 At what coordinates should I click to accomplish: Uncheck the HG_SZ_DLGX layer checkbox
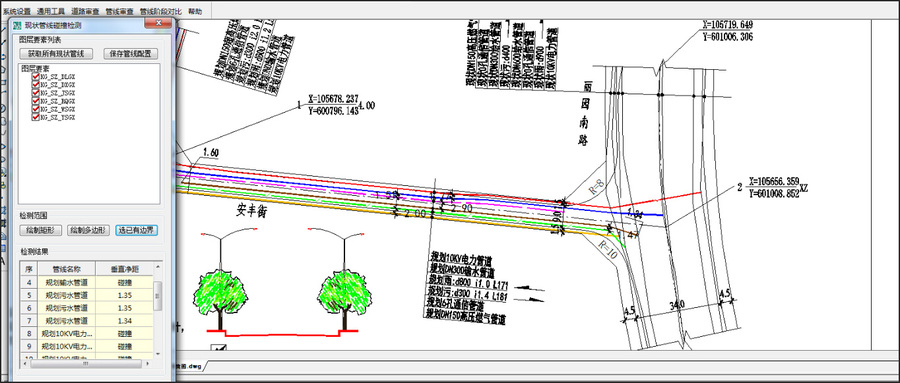click(x=36, y=76)
